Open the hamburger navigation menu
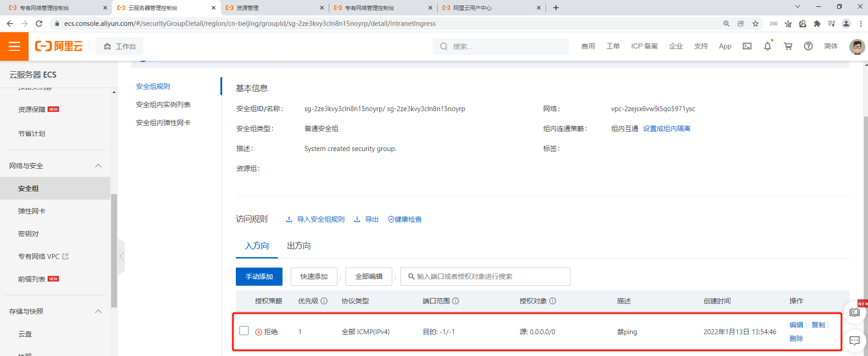This screenshot has width=868, height=356. tap(14, 46)
